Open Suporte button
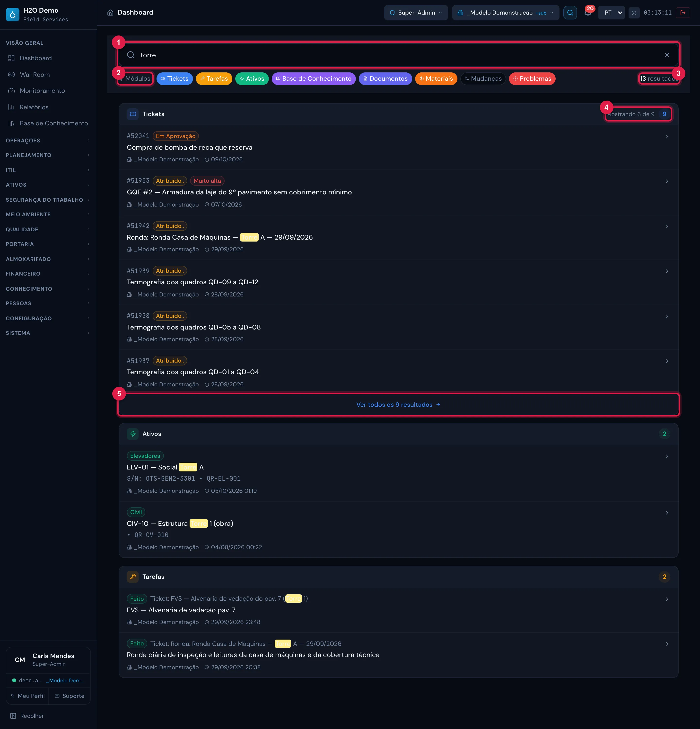This screenshot has height=729, width=700. click(70, 696)
